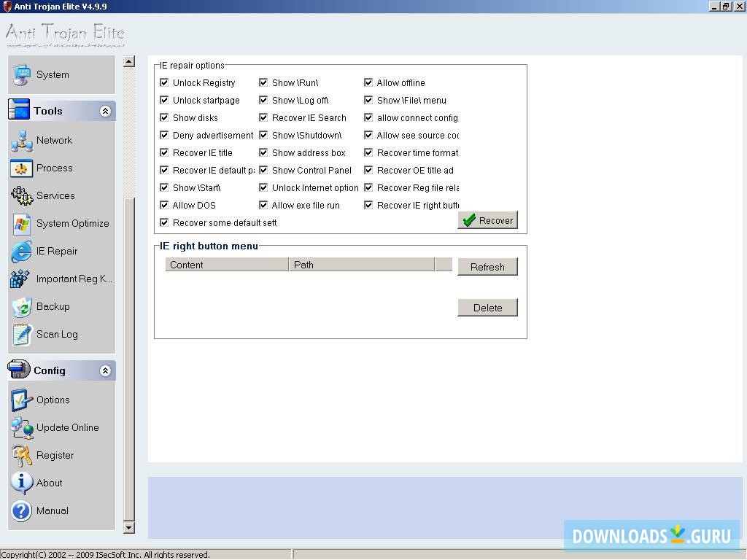Collapse the Config section
Screen dimensions: 747x560
[x=105, y=370]
